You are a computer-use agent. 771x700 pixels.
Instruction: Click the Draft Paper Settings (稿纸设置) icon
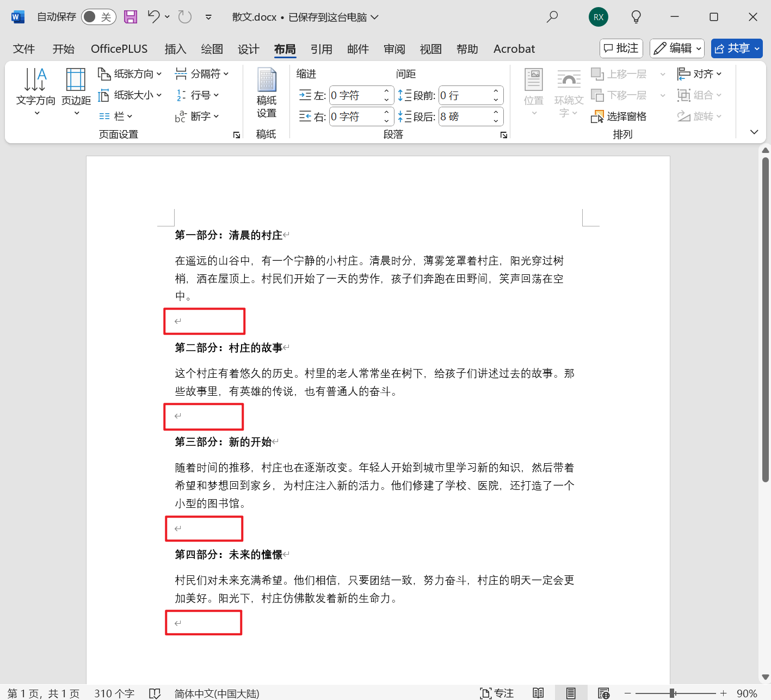point(266,93)
